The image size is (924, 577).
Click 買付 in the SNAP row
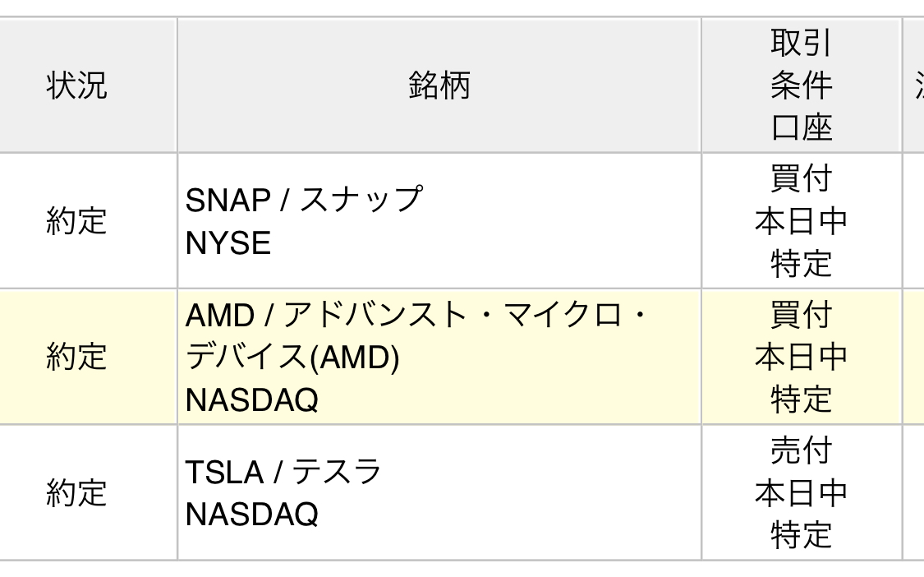pos(801,178)
